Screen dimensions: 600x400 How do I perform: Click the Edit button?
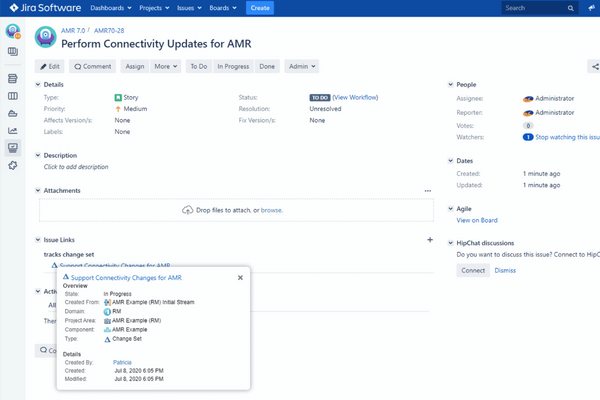point(50,67)
